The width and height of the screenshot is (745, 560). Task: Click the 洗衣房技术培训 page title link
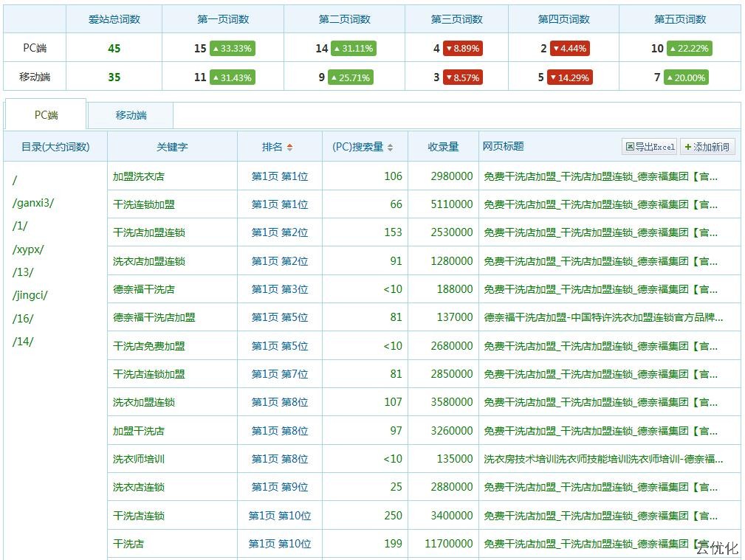point(603,459)
